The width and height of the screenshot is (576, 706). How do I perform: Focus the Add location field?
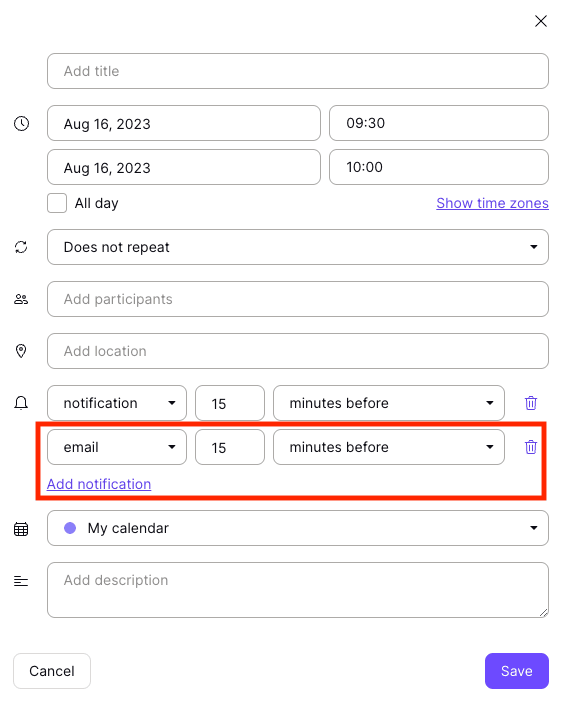coord(298,351)
